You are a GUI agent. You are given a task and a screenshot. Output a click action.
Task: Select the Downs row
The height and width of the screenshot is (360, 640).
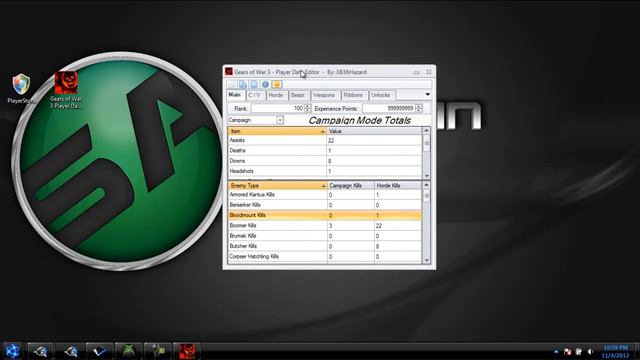(325, 161)
